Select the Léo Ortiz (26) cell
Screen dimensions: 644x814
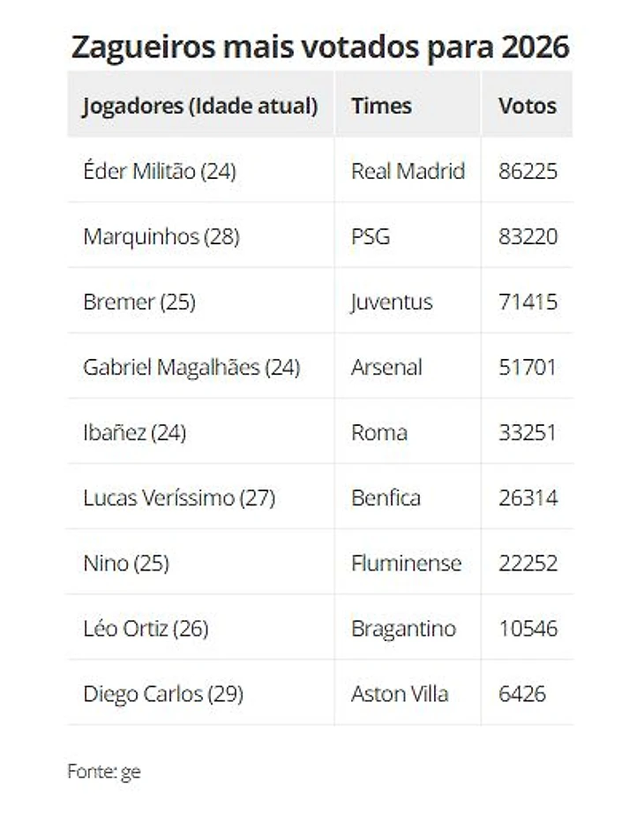tap(146, 628)
